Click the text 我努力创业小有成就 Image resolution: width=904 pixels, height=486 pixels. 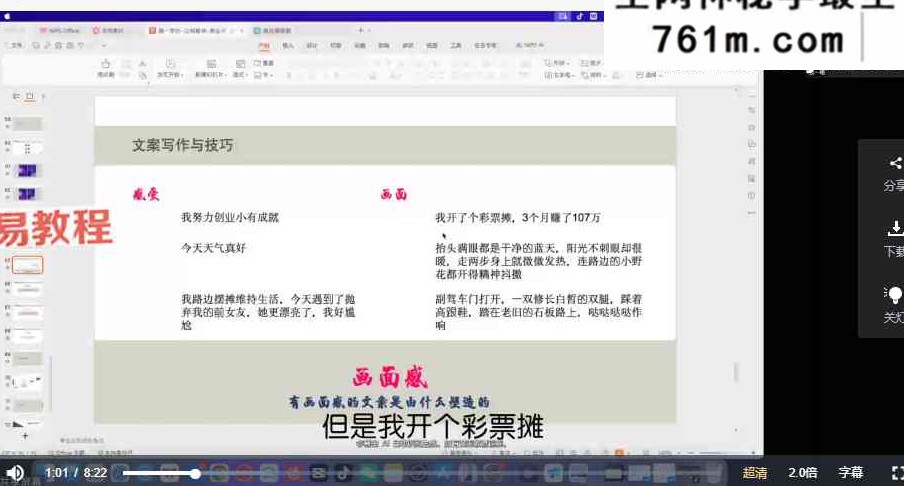(x=229, y=217)
